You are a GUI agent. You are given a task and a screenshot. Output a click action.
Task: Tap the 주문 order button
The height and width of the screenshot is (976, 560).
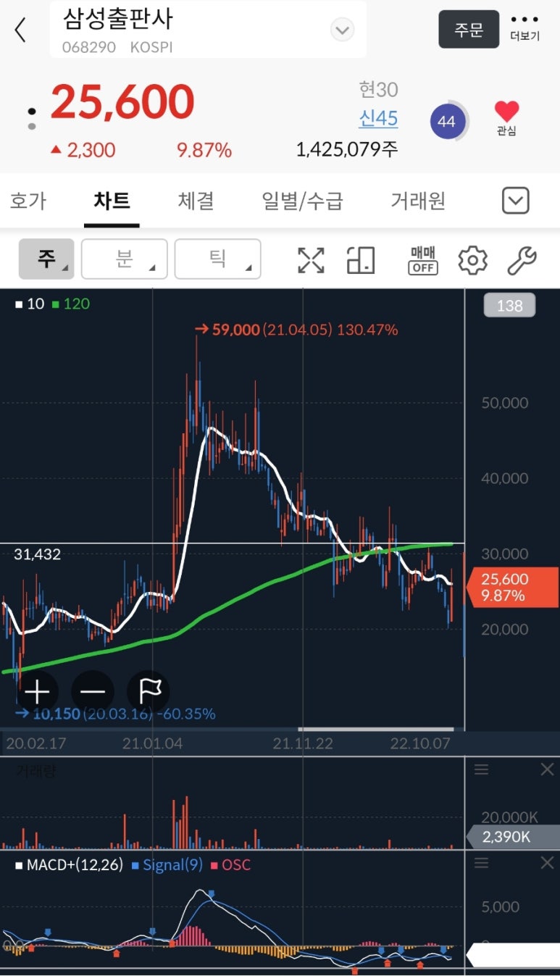click(x=469, y=29)
